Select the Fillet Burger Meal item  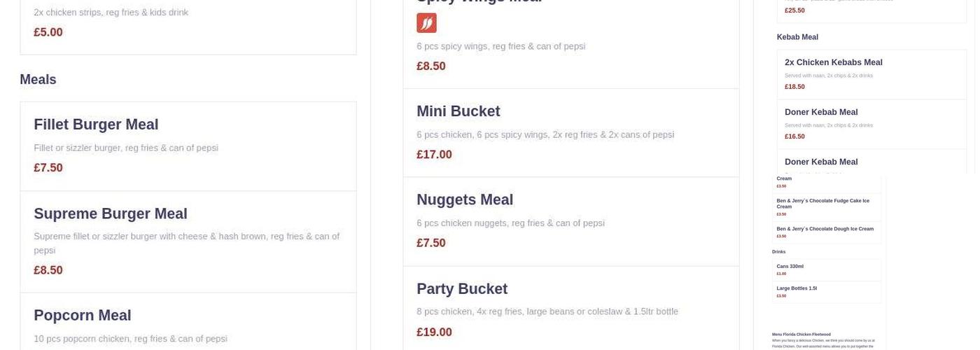[x=96, y=125]
